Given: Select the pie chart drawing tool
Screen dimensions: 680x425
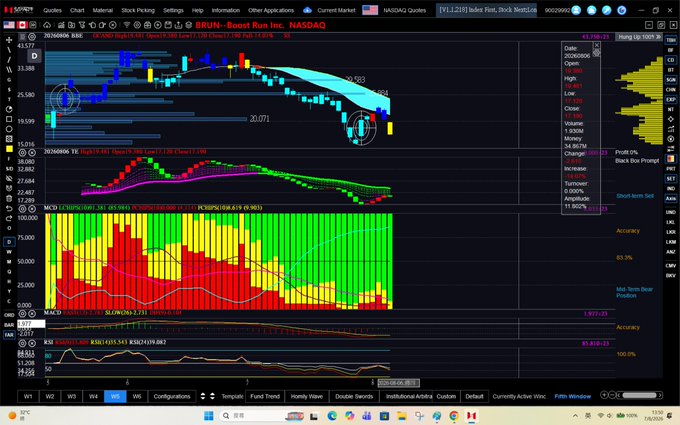Looking at the screenshot, I should pyautogui.click(x=9, y=109).
